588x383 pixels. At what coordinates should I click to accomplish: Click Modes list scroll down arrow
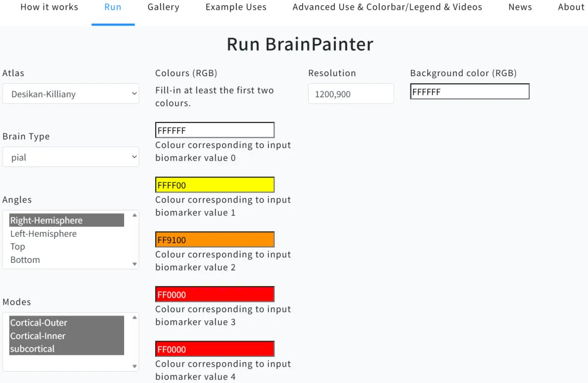pyautogui.click(x=134, y=367)
